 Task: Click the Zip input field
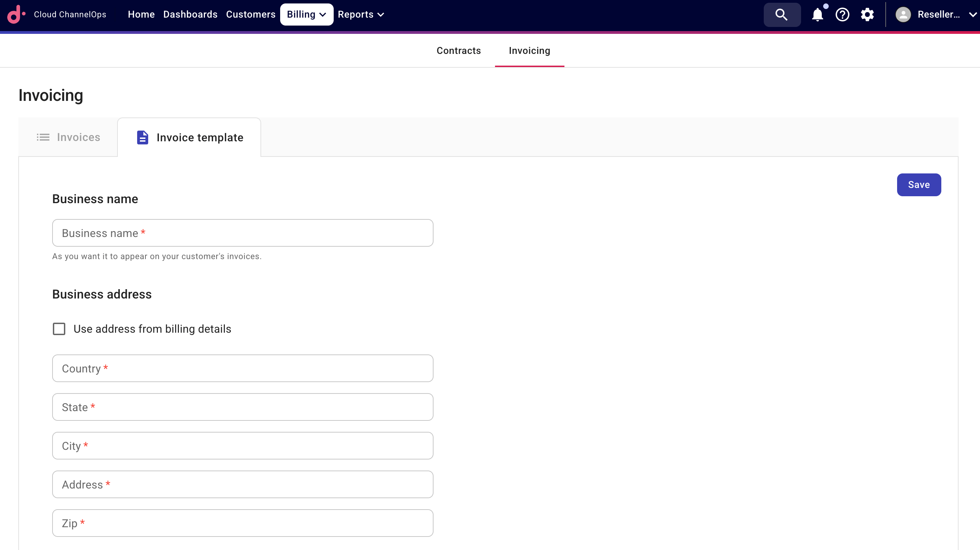pyautogui.click(x=242, y=523)
